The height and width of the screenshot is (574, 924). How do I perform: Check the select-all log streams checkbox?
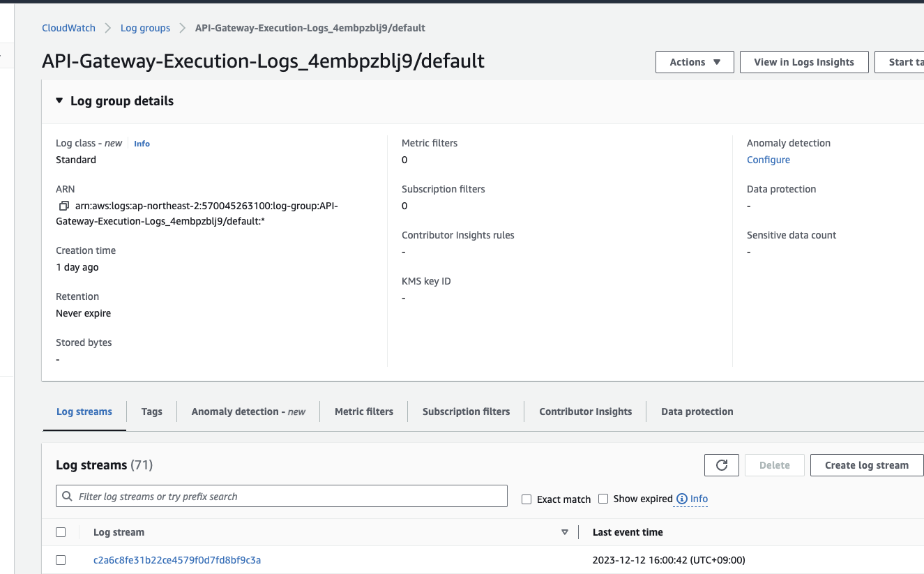61,532
